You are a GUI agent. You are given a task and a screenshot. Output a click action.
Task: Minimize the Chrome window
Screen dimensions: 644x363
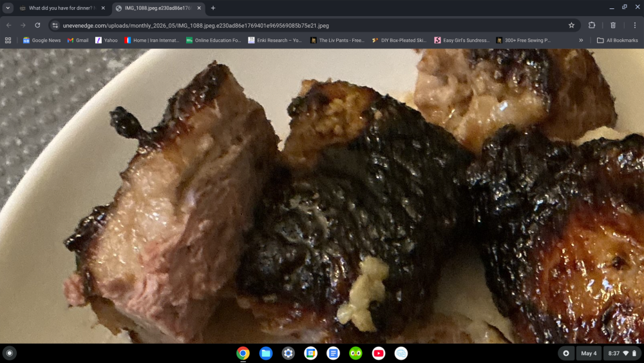pos(612,7)
